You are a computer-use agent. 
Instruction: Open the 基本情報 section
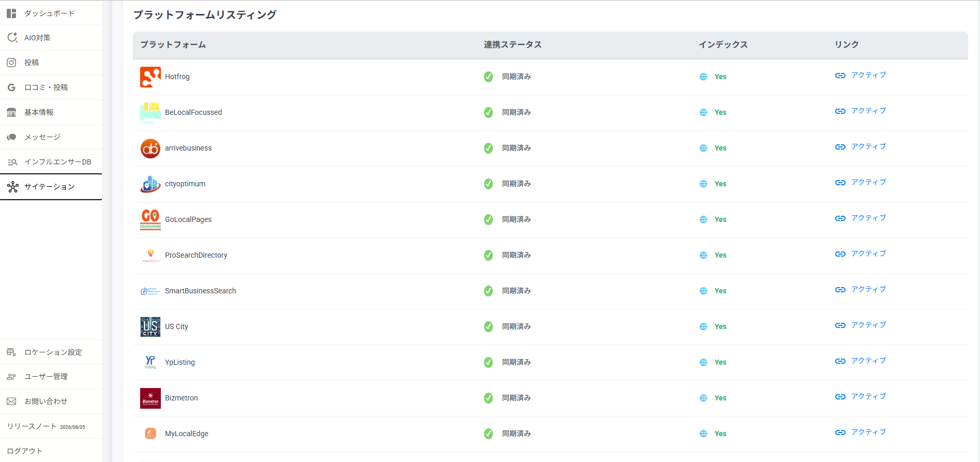51,112
